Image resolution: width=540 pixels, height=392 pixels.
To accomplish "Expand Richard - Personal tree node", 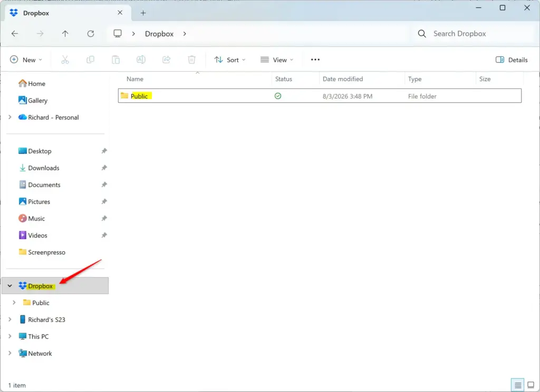I will pos(10,117).
